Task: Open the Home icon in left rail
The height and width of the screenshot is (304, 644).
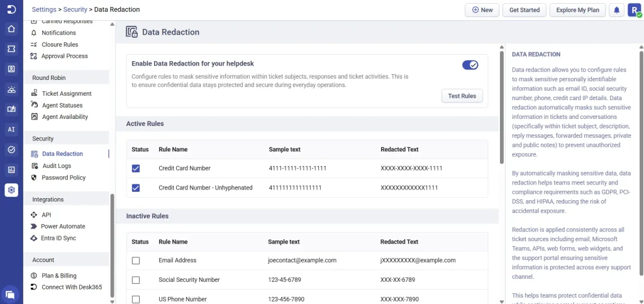Action: click(11, 29)
